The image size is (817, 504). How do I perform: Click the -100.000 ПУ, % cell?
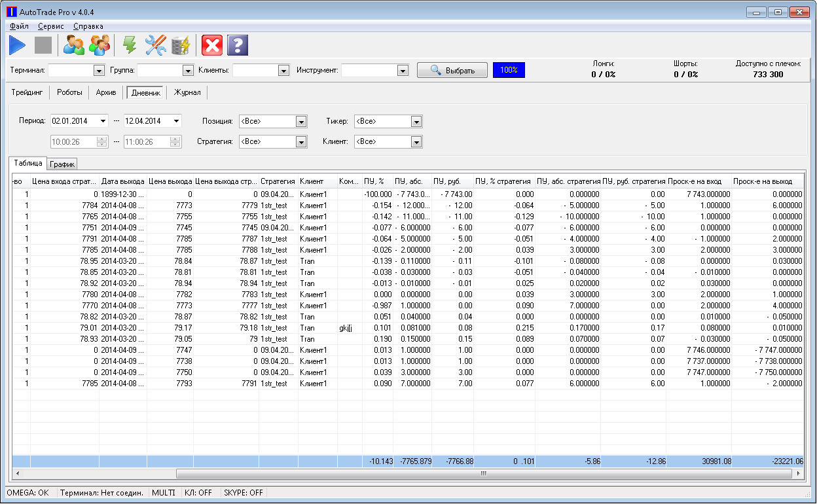click(x=378, y=194)
